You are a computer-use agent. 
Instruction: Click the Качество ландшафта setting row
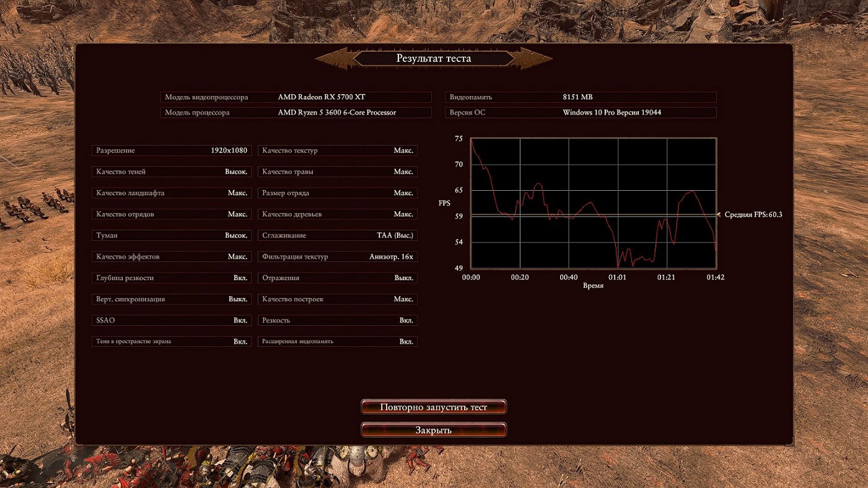[x=172, y=193]
